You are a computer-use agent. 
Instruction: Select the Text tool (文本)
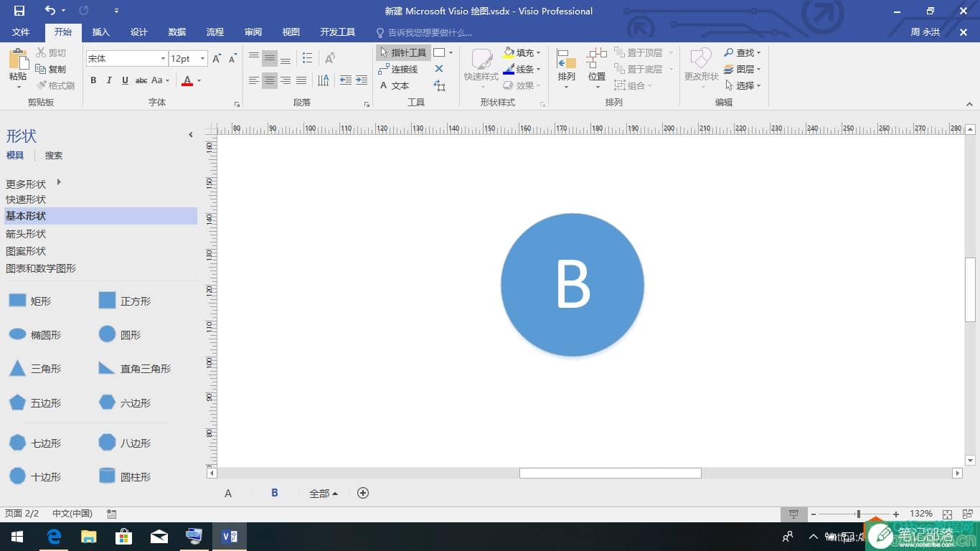395,85
